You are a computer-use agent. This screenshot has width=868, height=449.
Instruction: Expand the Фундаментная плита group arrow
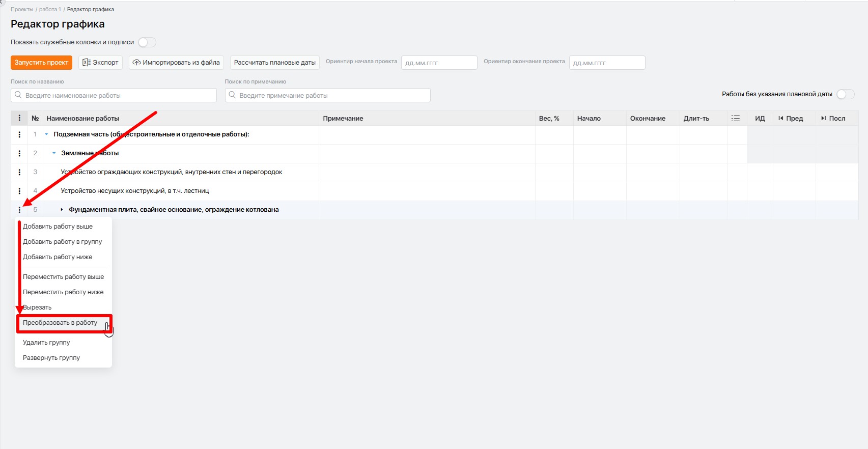click(62, 210)
